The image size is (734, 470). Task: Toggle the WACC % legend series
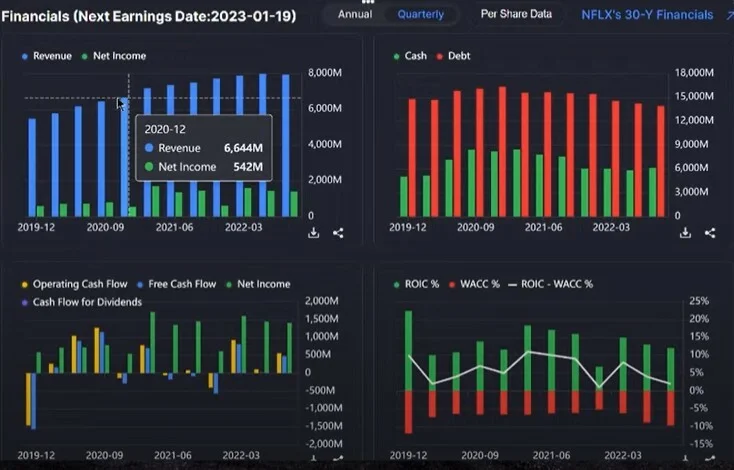tap(474, 284)
